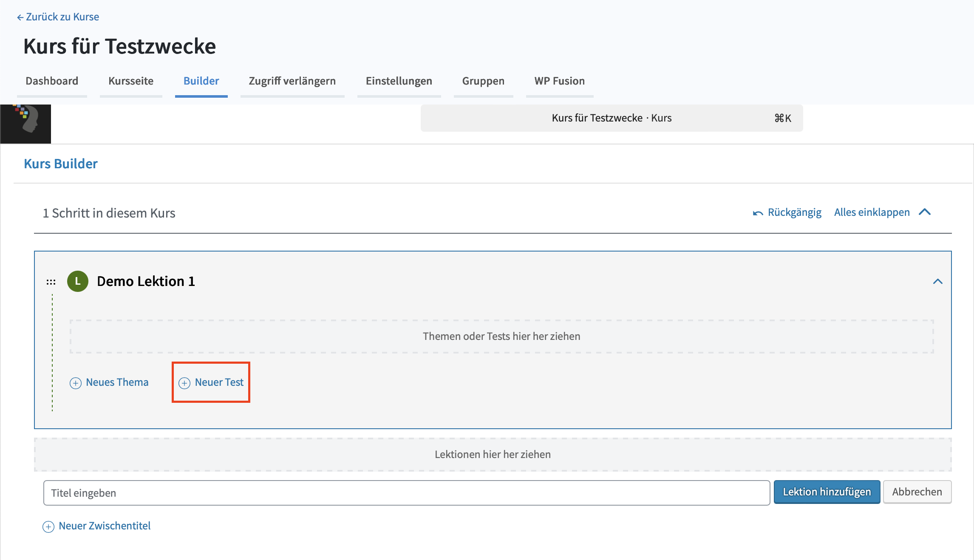Click the plus icon beside Neuer Zwischentitel

pyautogui.click(x=48, y=527)
